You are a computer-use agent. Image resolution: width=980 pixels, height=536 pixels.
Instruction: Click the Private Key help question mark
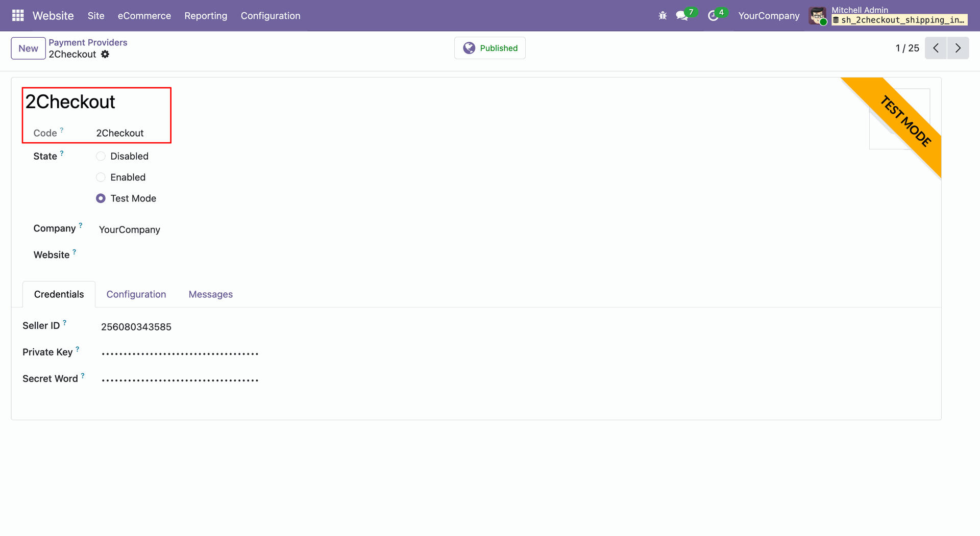point(78,349)
